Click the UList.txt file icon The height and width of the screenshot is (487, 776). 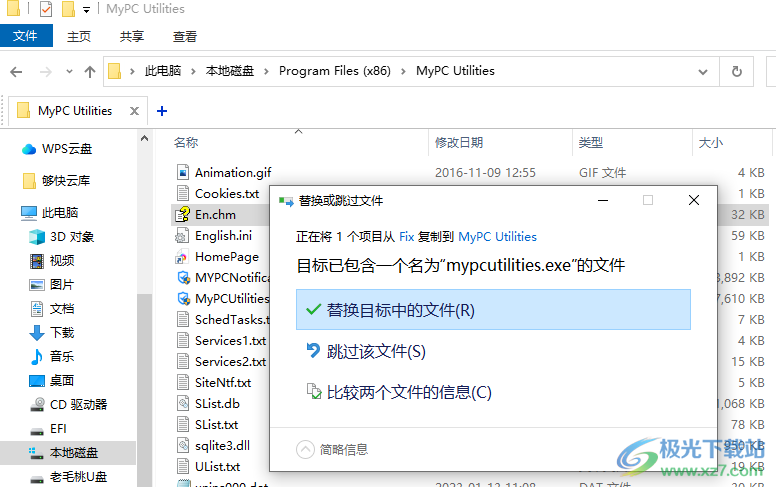pyautogui.click(x=183, y=467)
